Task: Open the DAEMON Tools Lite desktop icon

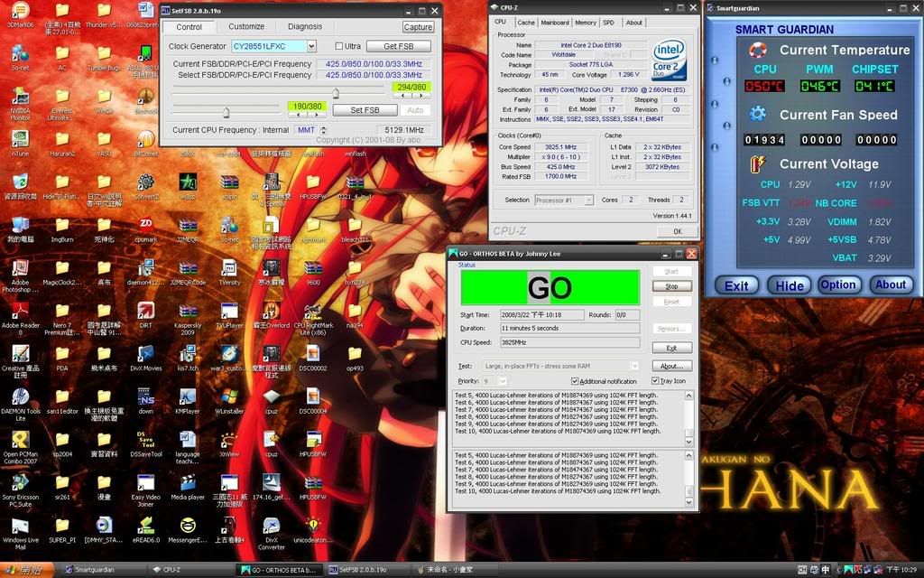Action: tap(20, 399)
